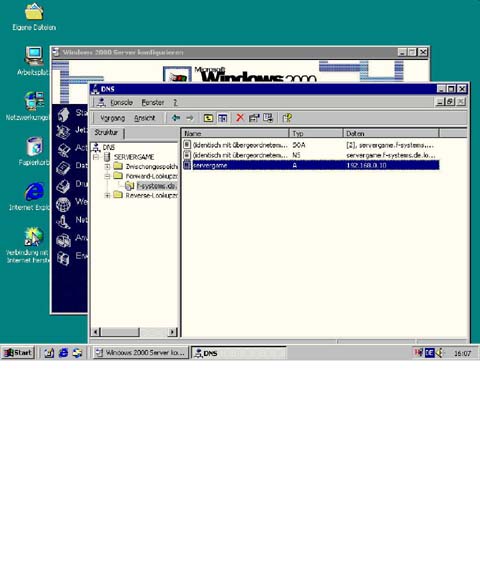The height and width of the screenshot is (563, 480).
Task: Launch Internet Explorer from quick launch
Action: coord(63,353)
